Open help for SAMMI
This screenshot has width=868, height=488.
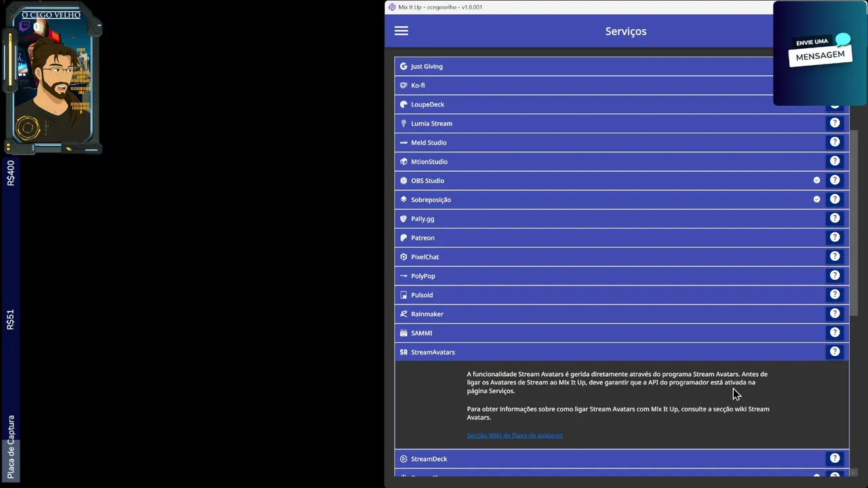point(835,333)
